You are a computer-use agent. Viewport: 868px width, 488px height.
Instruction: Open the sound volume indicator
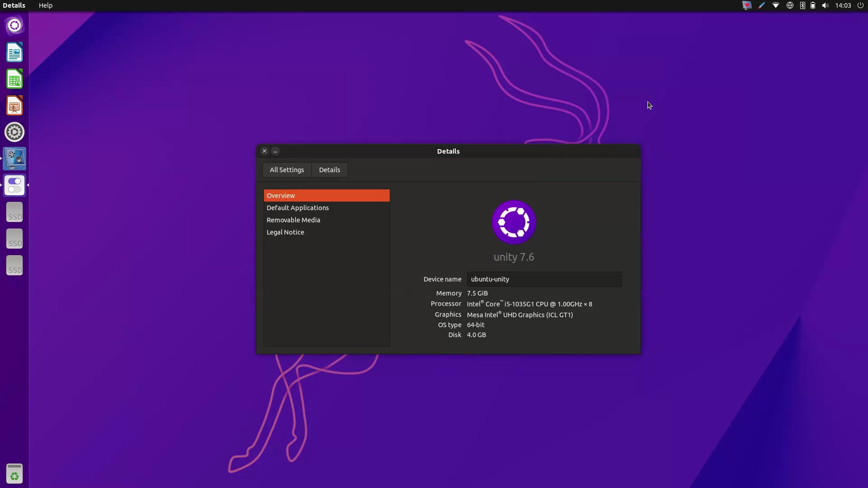(x=825, y=5)
